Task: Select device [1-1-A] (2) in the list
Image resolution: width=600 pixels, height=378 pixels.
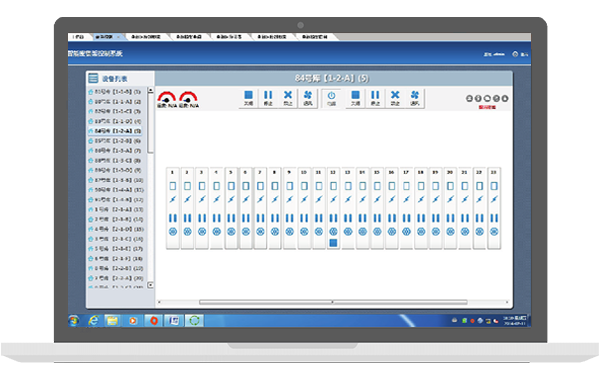Action: [x=115, y=102]
